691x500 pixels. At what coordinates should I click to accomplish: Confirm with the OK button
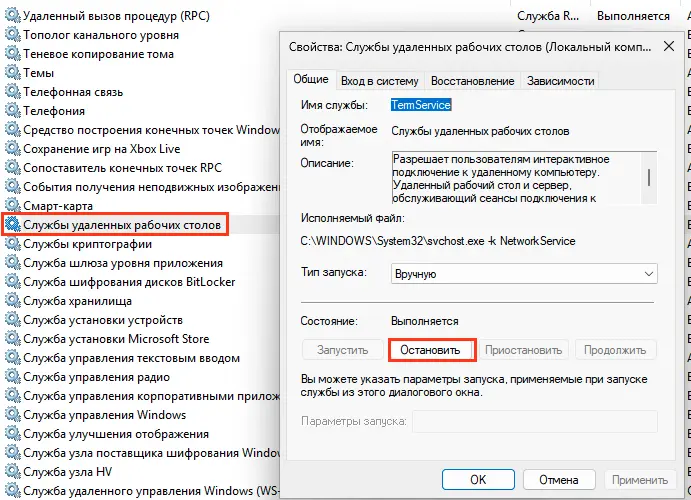click(478, 479)
